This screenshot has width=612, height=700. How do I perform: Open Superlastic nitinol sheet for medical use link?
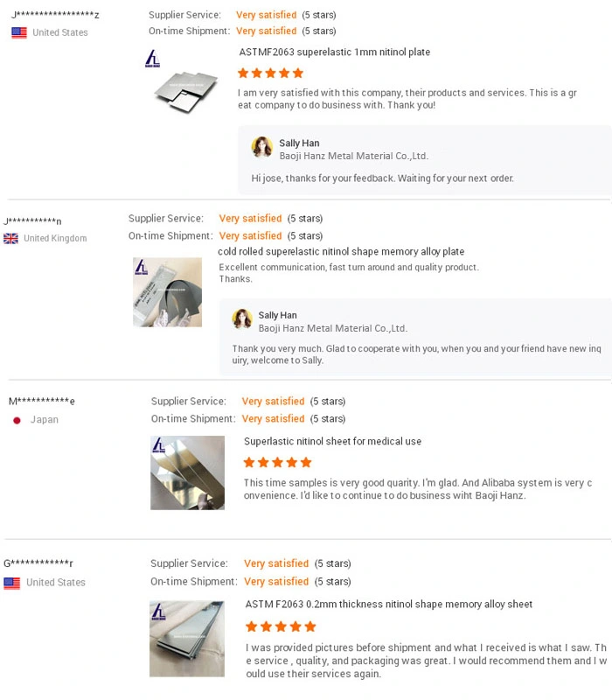click(x=332, y=442)
